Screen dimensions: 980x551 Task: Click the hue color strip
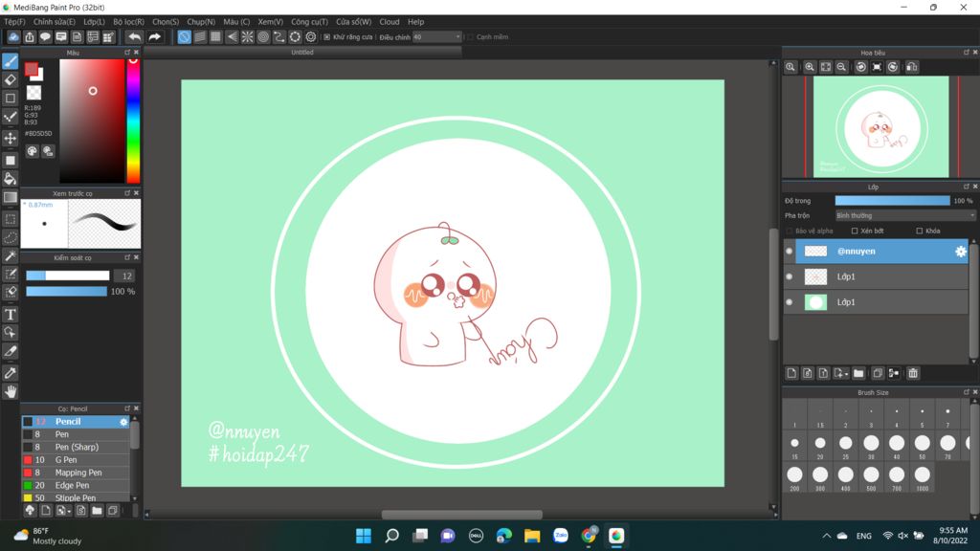(x=133, y=121)
